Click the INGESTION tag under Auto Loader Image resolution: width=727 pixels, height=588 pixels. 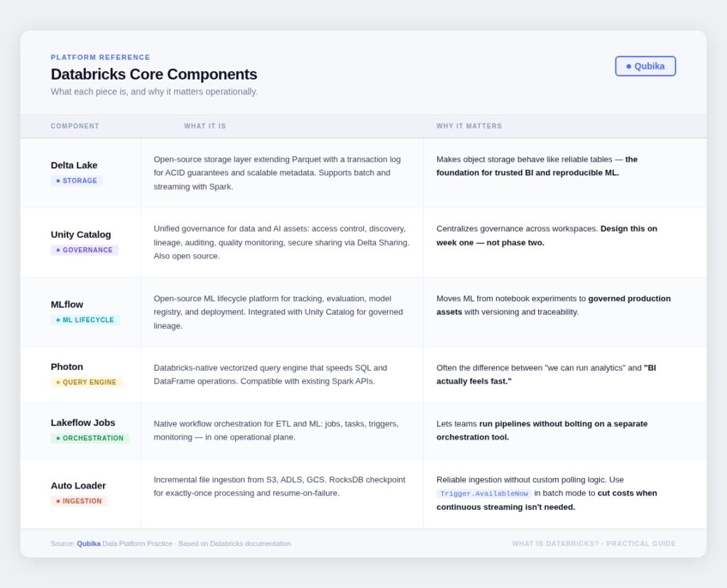click(x=79, y=501)
